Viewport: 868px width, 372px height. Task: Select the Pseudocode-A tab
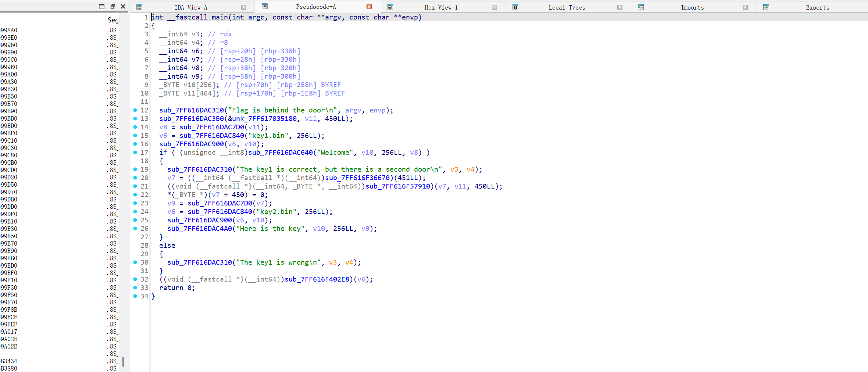[316, 7]
